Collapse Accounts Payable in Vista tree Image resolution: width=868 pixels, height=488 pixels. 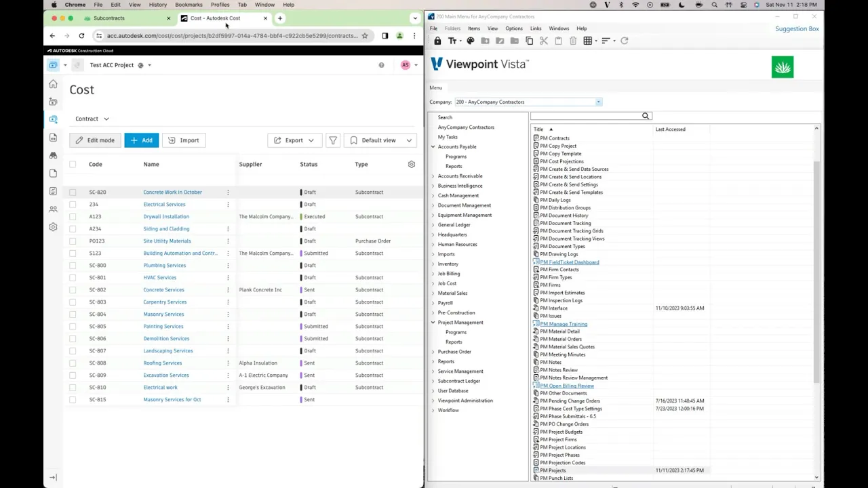tap(433, 146)
